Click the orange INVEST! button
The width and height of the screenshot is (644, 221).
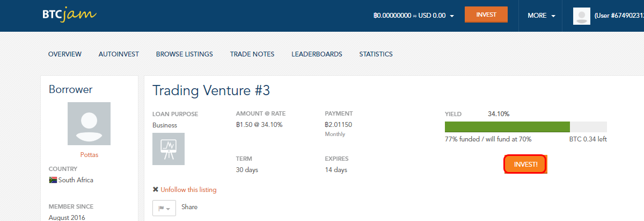pyautogui.click(x=525, y=165)
